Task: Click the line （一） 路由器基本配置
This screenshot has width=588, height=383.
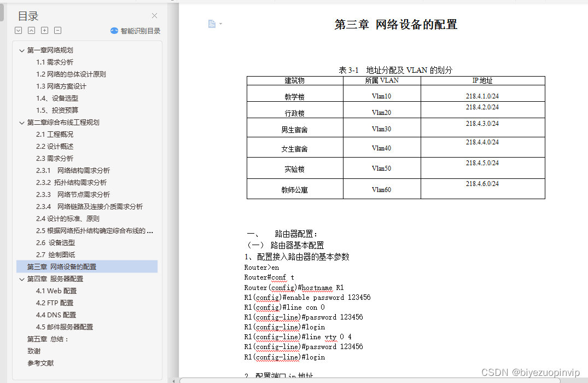Action: [284, 245]
